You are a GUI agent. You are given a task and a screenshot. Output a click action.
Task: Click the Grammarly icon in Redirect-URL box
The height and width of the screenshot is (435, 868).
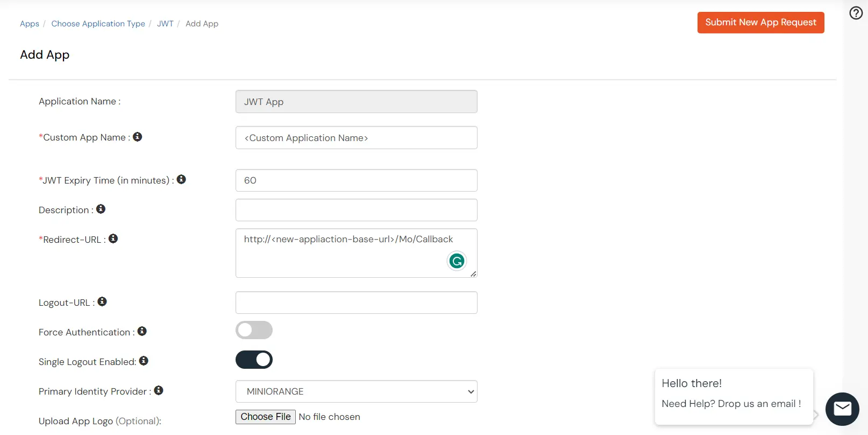(457, 261)
